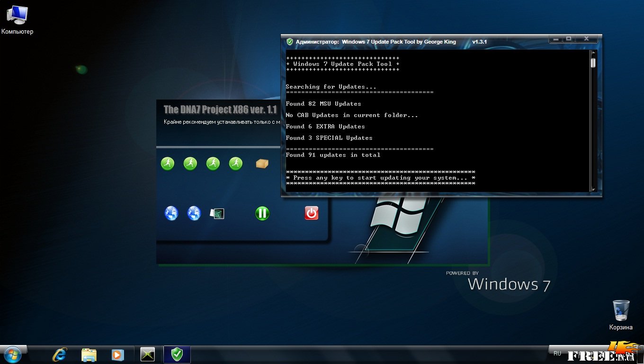Click the '+ Windows 7 Update Pack Tool +' banner text
The image size is (644, 364).
342,64
